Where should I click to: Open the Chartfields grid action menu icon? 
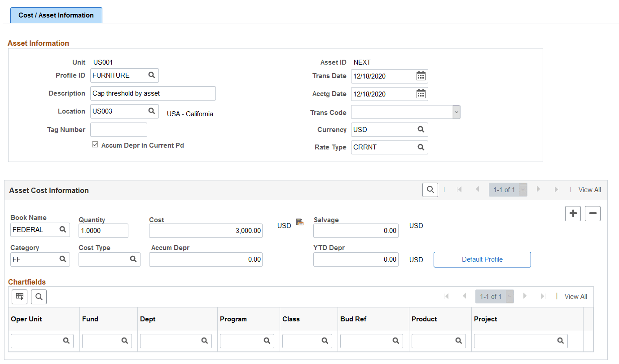[19, 297]
